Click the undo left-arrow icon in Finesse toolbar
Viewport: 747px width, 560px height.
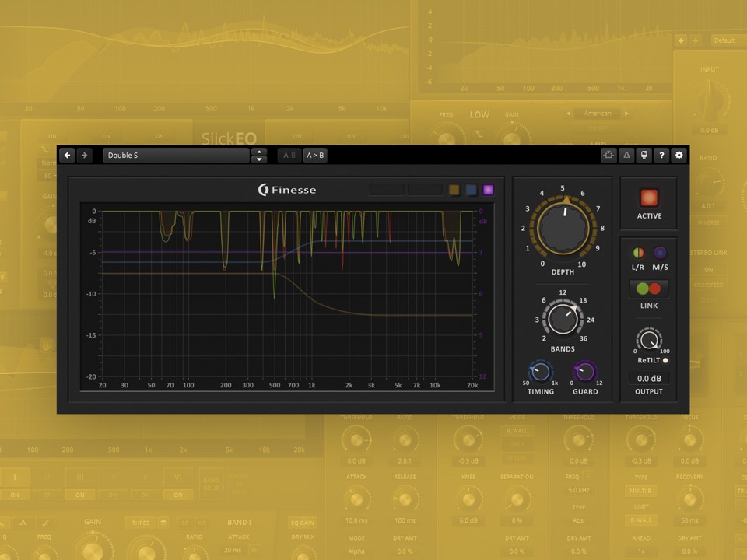(67, 156)
